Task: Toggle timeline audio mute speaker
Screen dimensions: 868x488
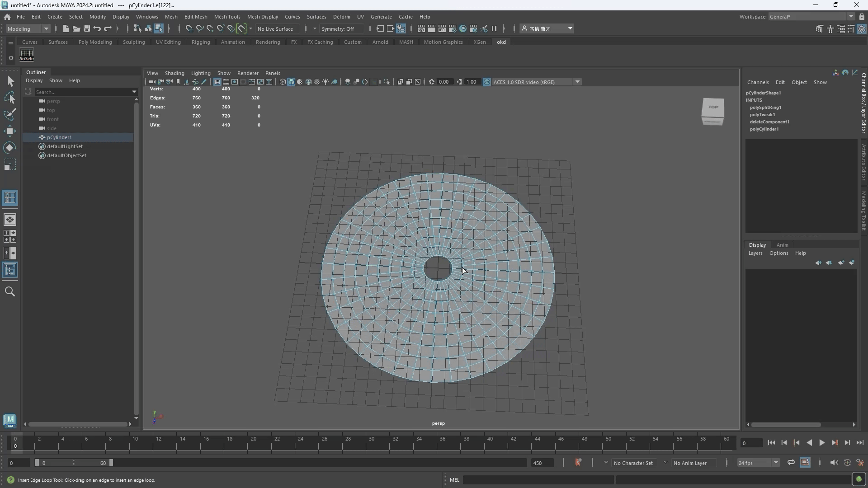Action: tap(834, 463)
